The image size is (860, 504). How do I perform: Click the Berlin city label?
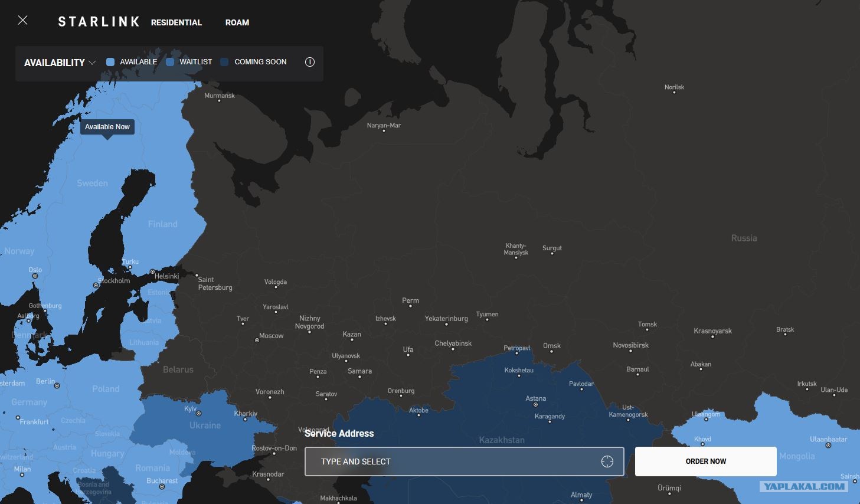click(x=45, y=382)
